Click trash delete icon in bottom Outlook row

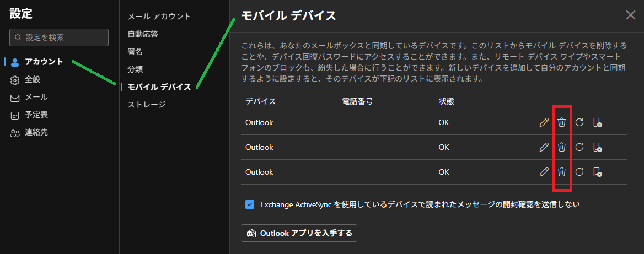click(x=561, y=172)
